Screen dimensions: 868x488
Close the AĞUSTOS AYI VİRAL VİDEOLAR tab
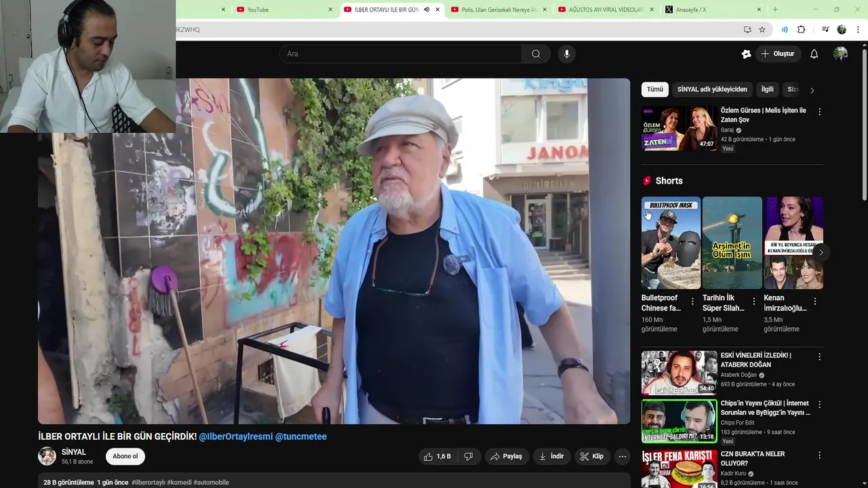click(x=652, y=9)
